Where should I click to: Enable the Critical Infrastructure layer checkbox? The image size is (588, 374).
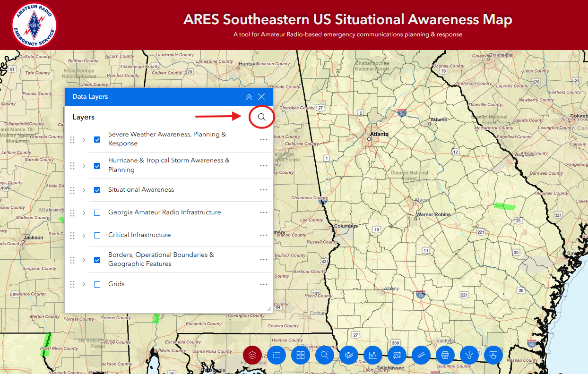pyautogui.click(x=97, y=235)
